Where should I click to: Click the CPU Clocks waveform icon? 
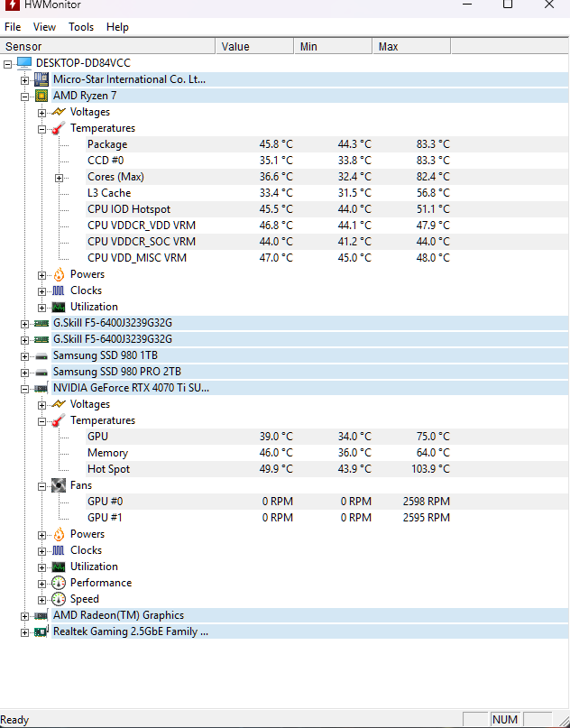[59, 290]
